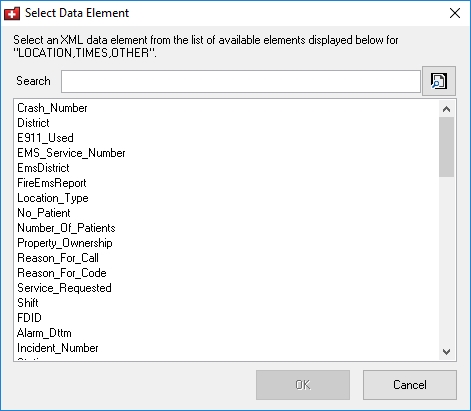Select Incident_Number element
The width and height of the screenshot is (471, 411).
point(58,348)
